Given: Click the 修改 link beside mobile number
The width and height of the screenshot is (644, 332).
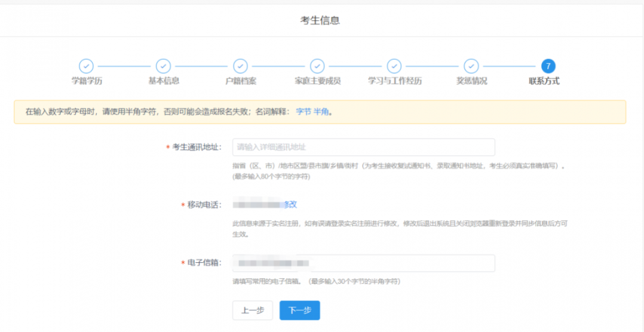Looking at the screenshot, I should (x=290, y=205).
